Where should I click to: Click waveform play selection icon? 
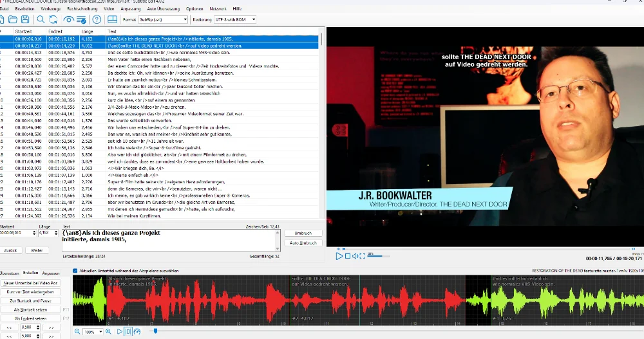tap(120, 332)
